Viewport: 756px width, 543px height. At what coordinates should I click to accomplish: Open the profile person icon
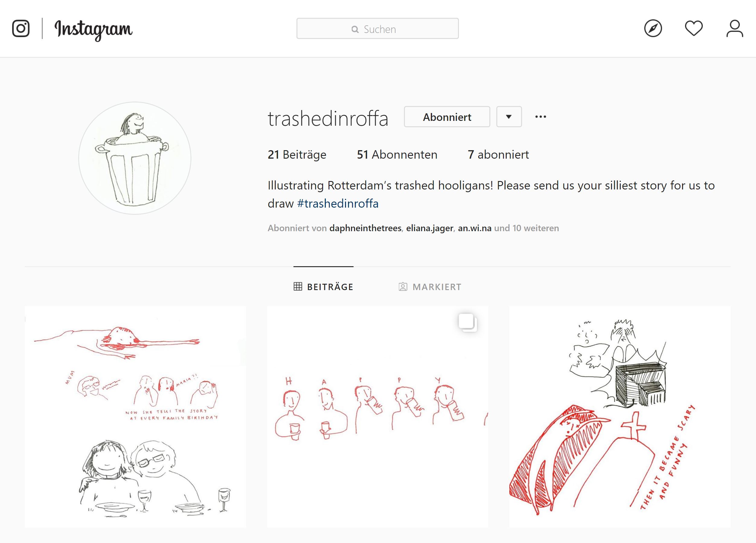(x=735, y=28)
